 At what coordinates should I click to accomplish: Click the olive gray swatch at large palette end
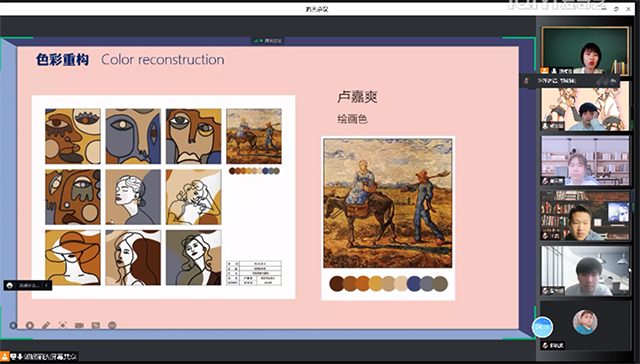click(440, 284)
